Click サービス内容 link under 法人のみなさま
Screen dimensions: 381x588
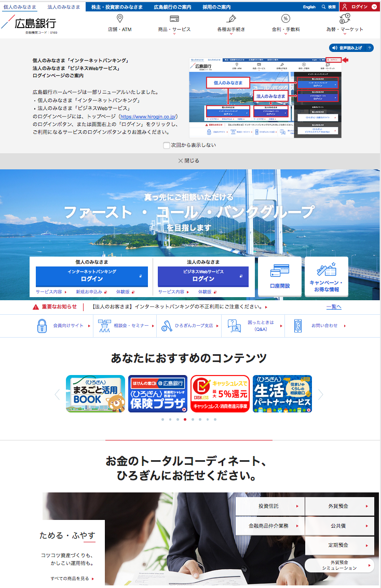click(x=173, y=292)
